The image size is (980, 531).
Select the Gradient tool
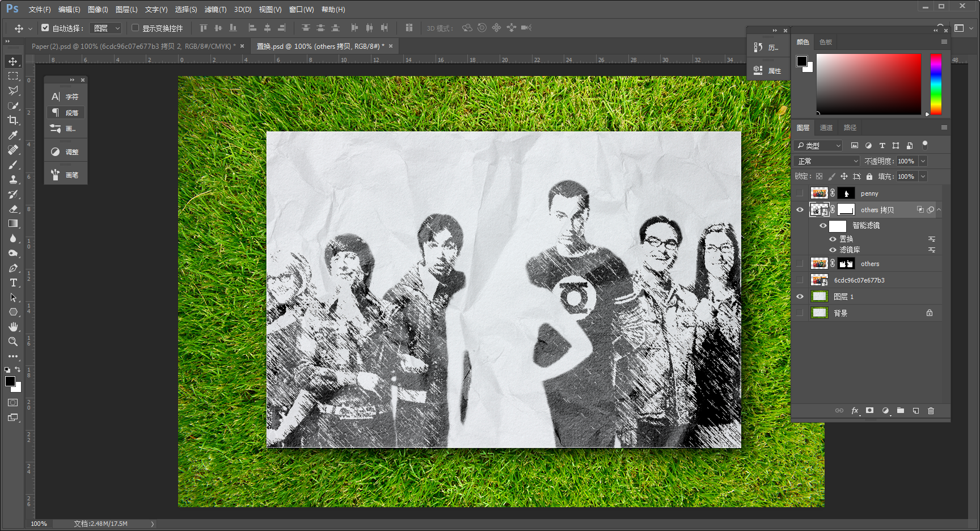(13, 224)
